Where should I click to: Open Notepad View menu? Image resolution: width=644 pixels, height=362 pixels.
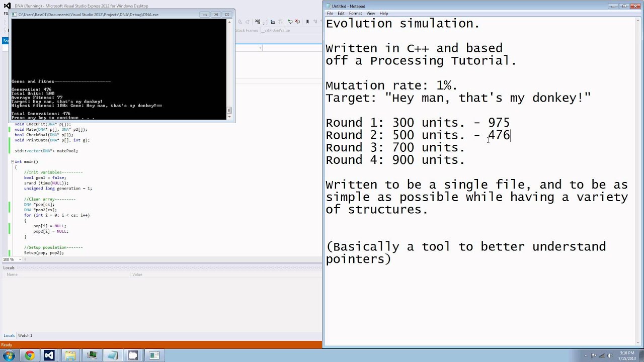click(x=371, y=13)
